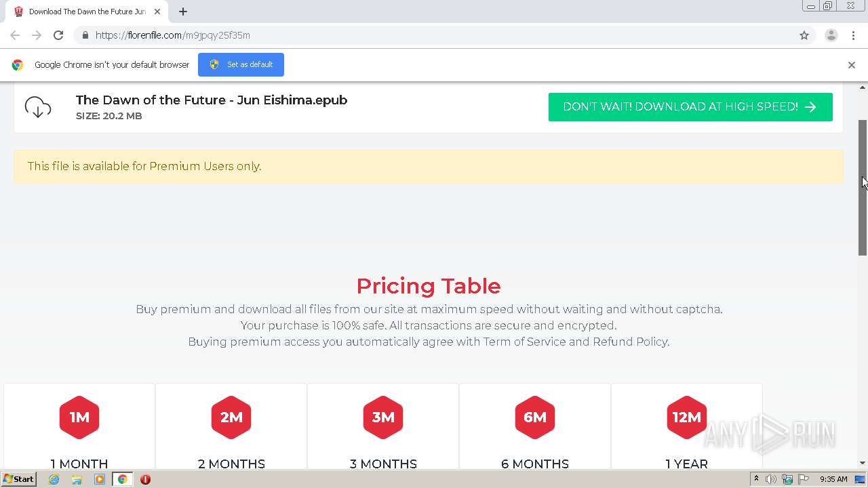Select the 12M yearly plan icon
Screen dimensions: 868x488
(x=687, y=417)
